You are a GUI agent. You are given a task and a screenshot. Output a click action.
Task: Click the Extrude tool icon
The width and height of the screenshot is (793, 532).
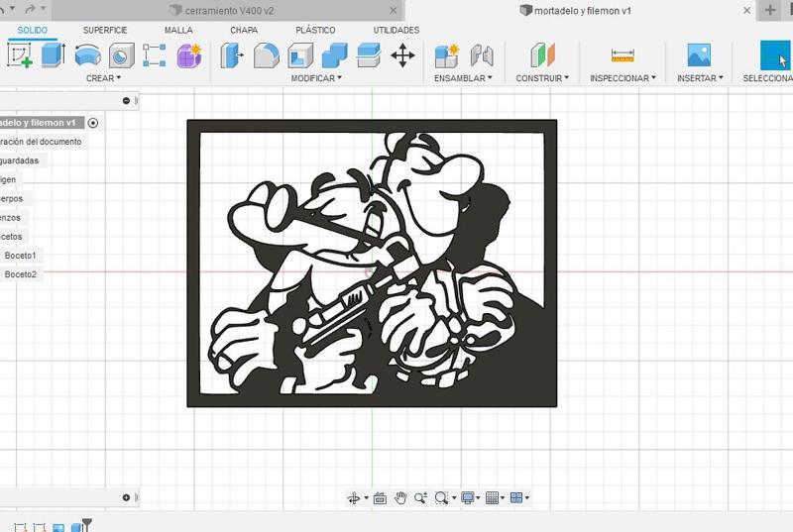pos(54,55)
